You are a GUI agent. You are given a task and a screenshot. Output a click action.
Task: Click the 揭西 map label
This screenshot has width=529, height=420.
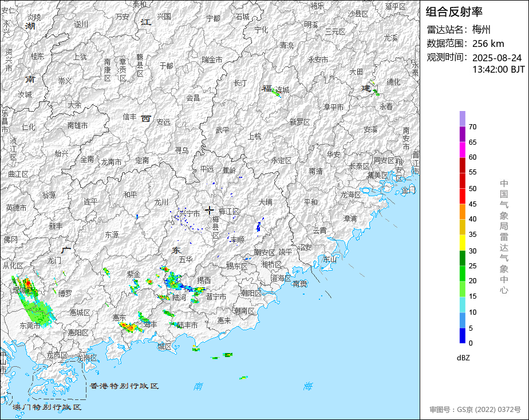pyautogui.click(x=204, y=280)
